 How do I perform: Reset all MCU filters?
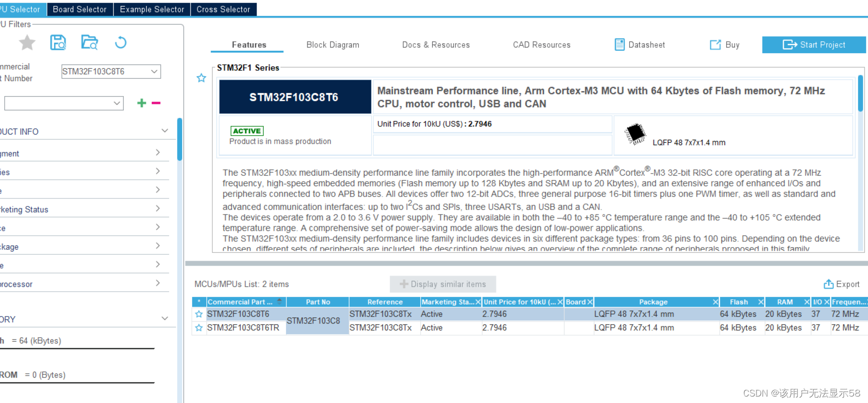click(120, 43)
